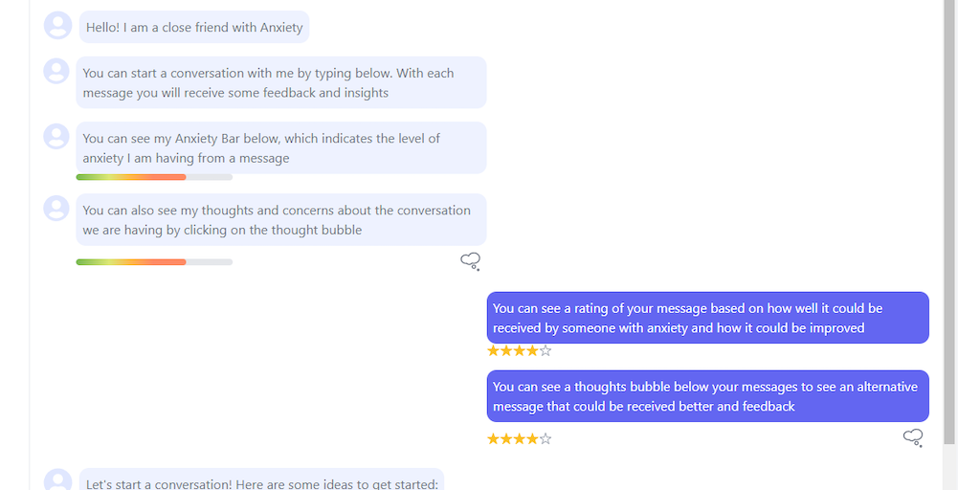Select the message explaining the Anxiety Bar

click(x=280, y=148)
